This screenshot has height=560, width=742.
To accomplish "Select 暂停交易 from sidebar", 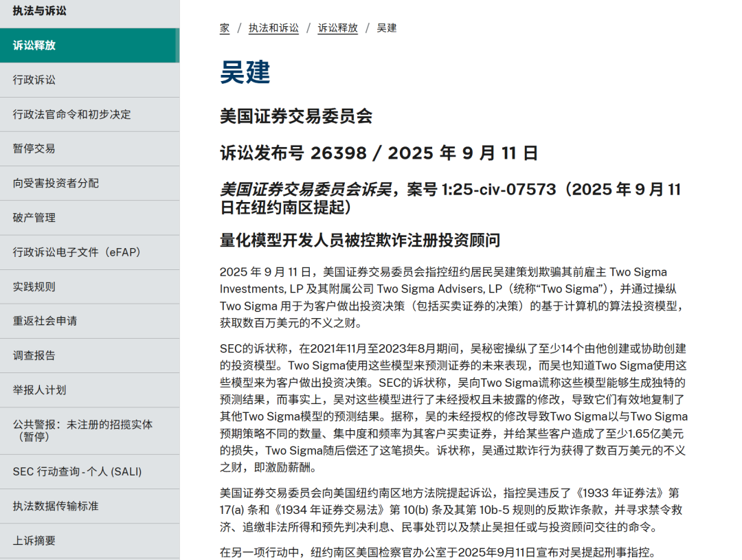I will click(89, 148).
